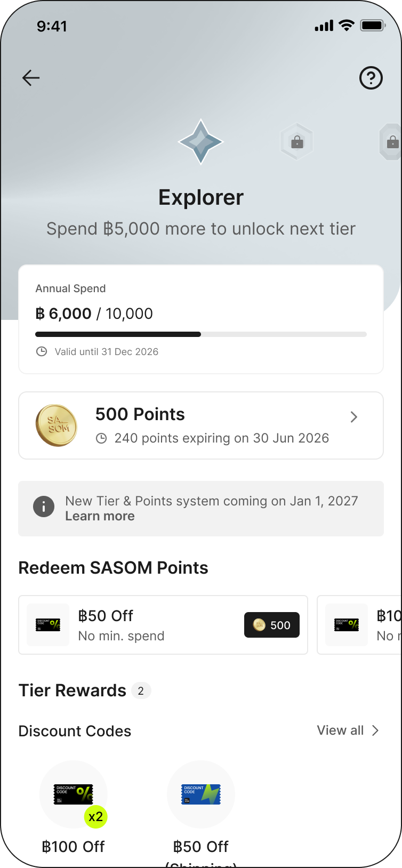The image size is (402, 868).
Task: Open View all discount codes
Action: pyautogui.click(x=340, y=730)
